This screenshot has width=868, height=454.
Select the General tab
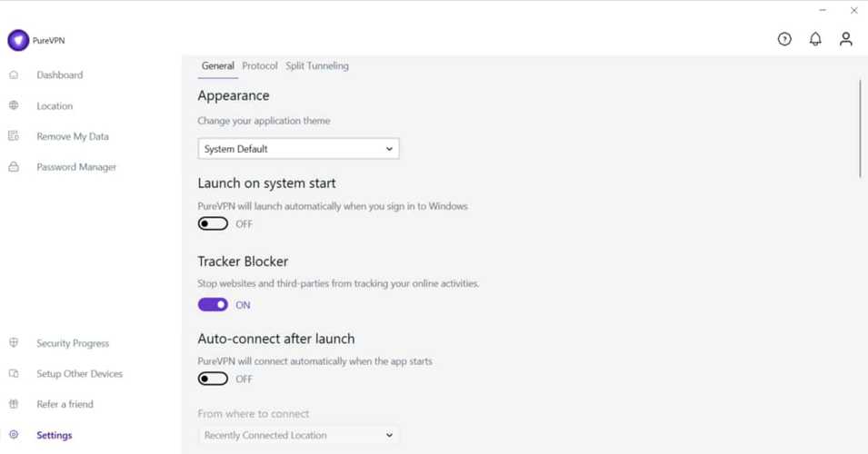click(217, 65)
